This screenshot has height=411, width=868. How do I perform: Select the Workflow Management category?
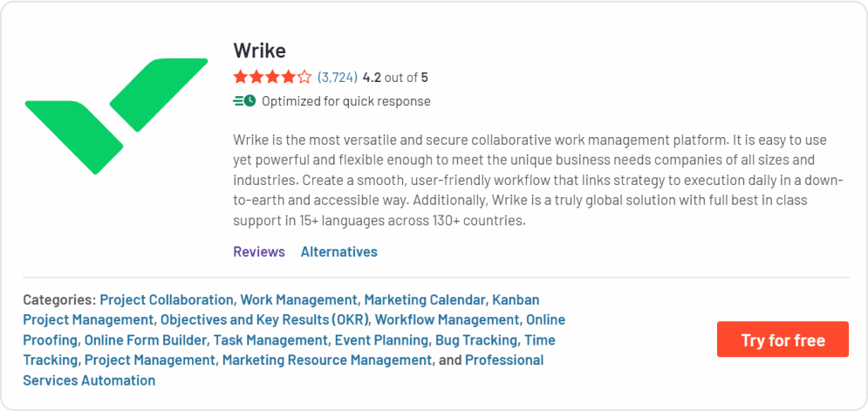click(x=447, y=319)
